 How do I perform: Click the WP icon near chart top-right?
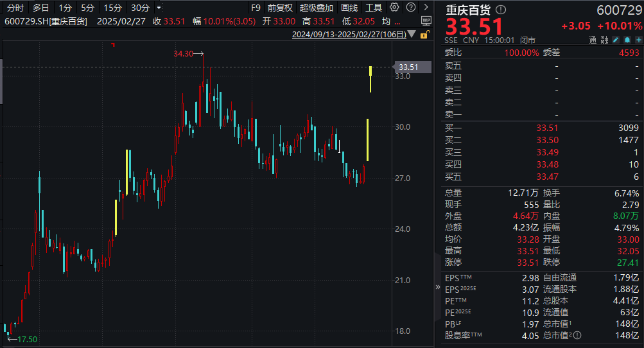tap(427, 21)
